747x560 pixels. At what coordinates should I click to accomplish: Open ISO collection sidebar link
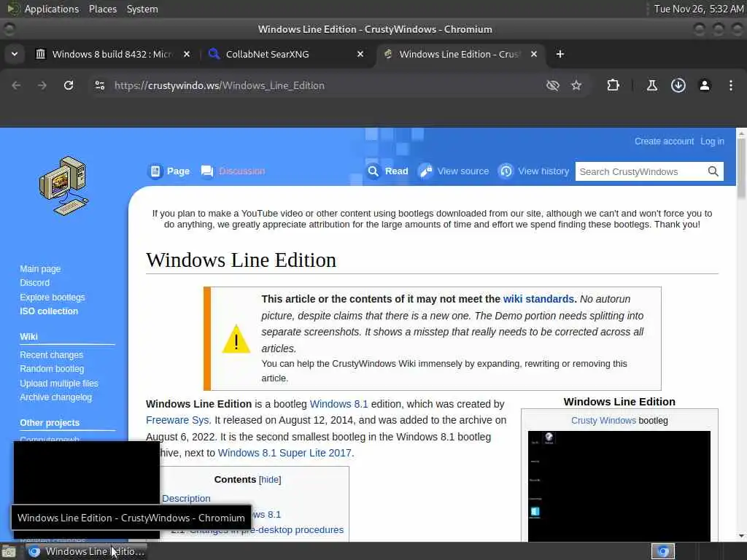tap(49, 311)
